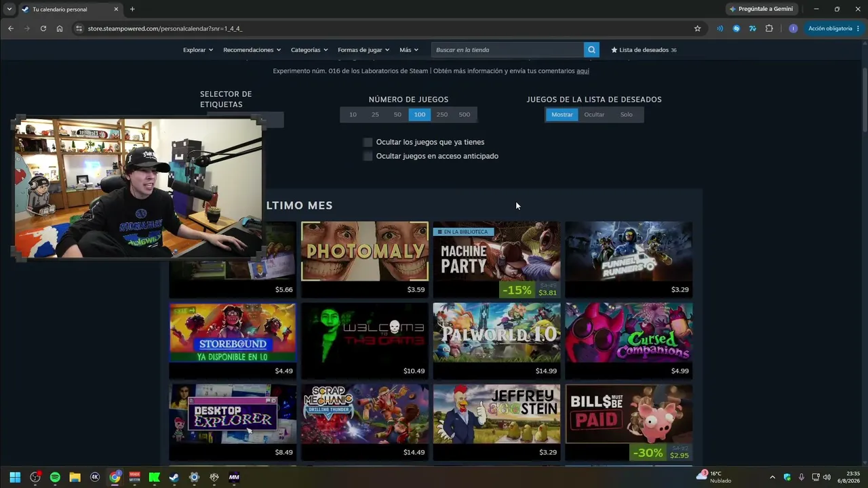
Task: Select Ocultar for wishlist games
Action: tap(594, 115)
